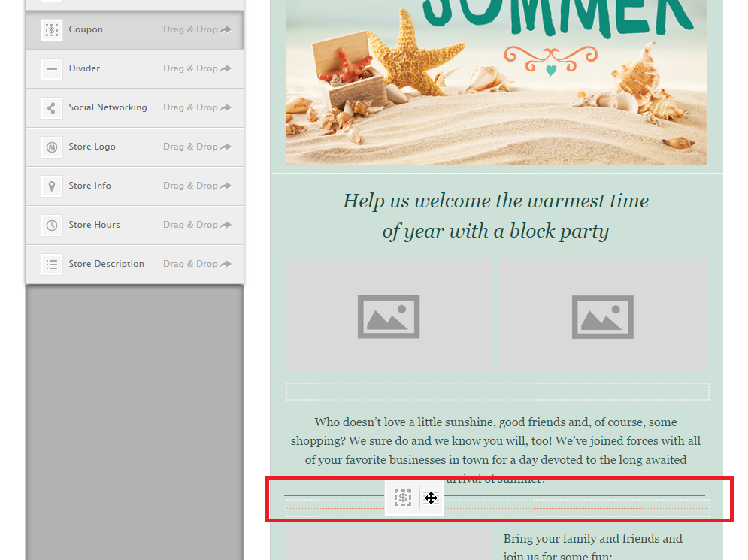The width and height of the screenshot is (748, 560).
Task: Pick the Store Logo block icon
Action: pyautogui.click(x=51, y=147)
